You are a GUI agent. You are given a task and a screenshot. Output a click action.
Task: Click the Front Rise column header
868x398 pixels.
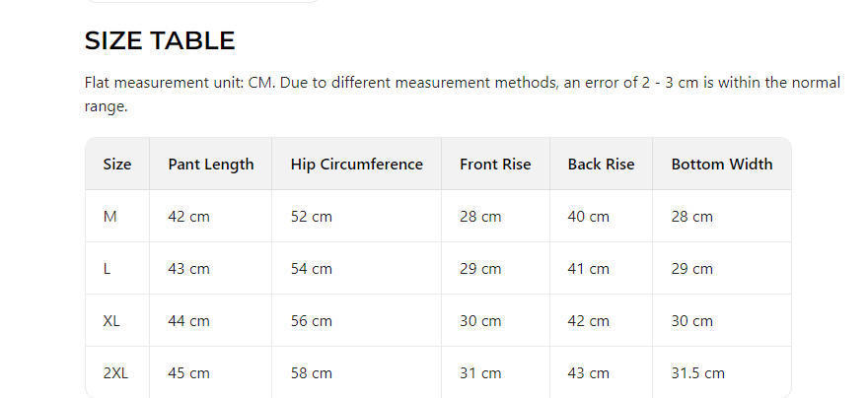(495, 165)
